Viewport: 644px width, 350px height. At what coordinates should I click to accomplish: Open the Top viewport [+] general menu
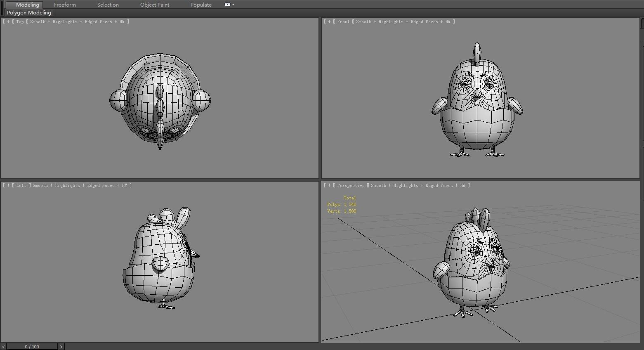(x=9, y=21)
